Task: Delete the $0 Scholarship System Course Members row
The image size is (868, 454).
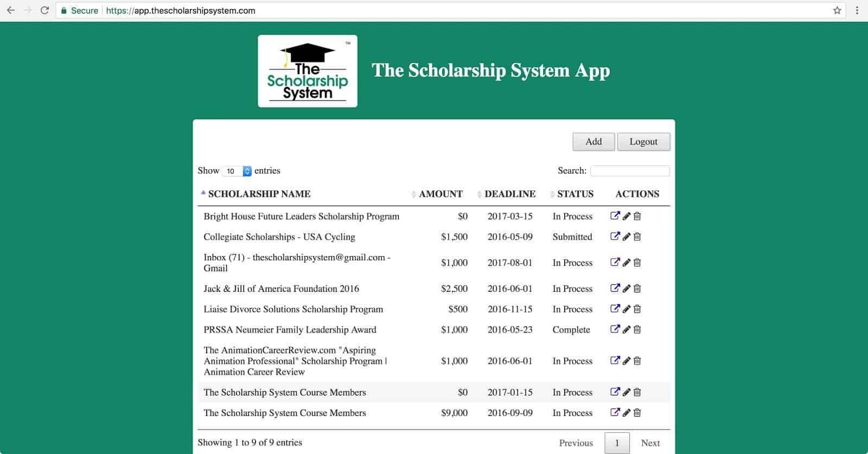Action: pyautogui.click(x=637, y=392)
